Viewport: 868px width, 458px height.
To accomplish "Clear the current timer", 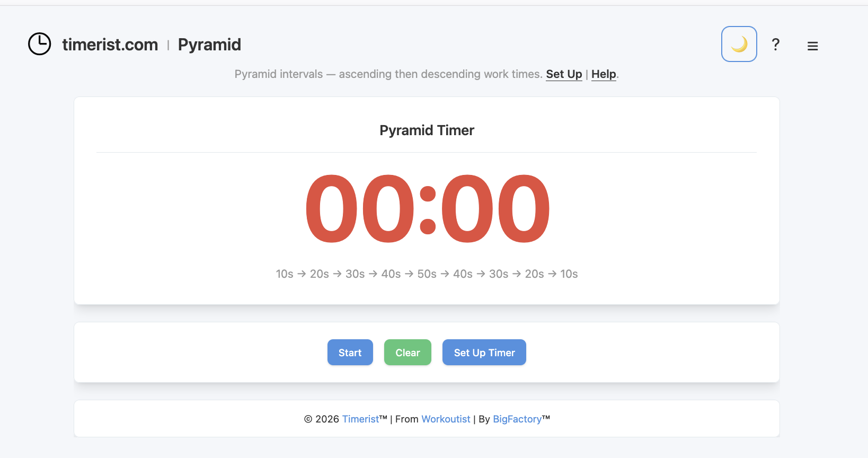I will tap(407, 352).
